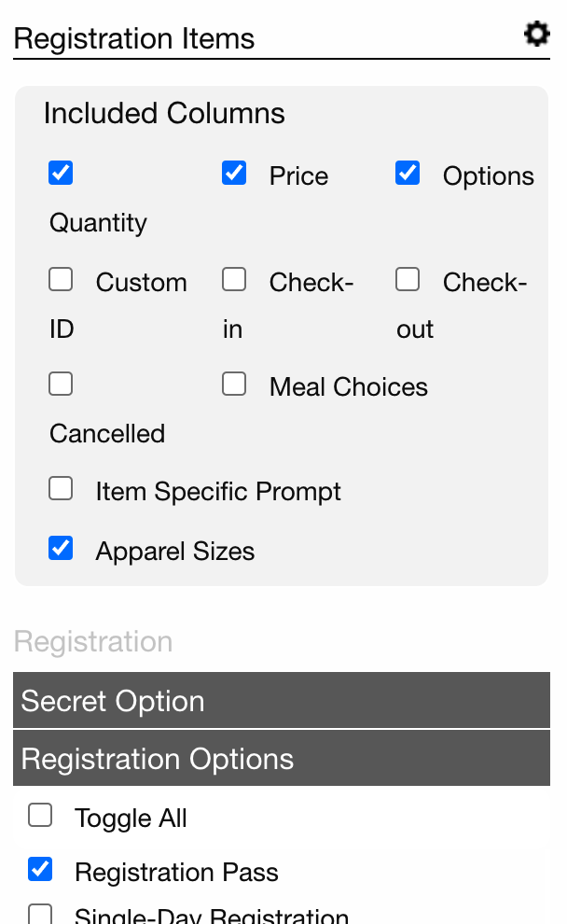Screen dimensions: 567x924
Task: Uncheck the Registration Pass item
Action: click(x=40, y=869)
